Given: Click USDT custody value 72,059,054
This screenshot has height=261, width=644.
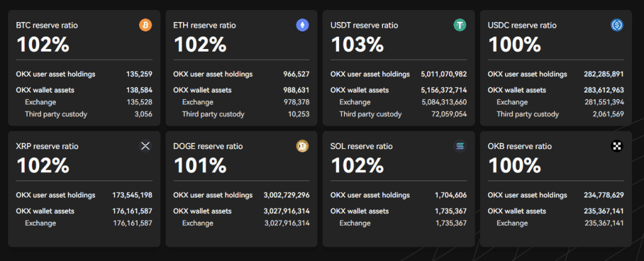Looking at the screenshot, I should coord(448,114).
